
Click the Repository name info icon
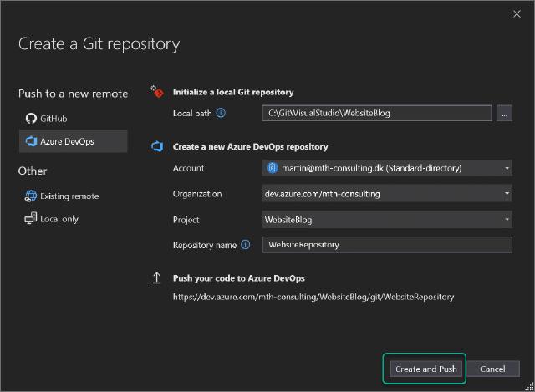245,245
